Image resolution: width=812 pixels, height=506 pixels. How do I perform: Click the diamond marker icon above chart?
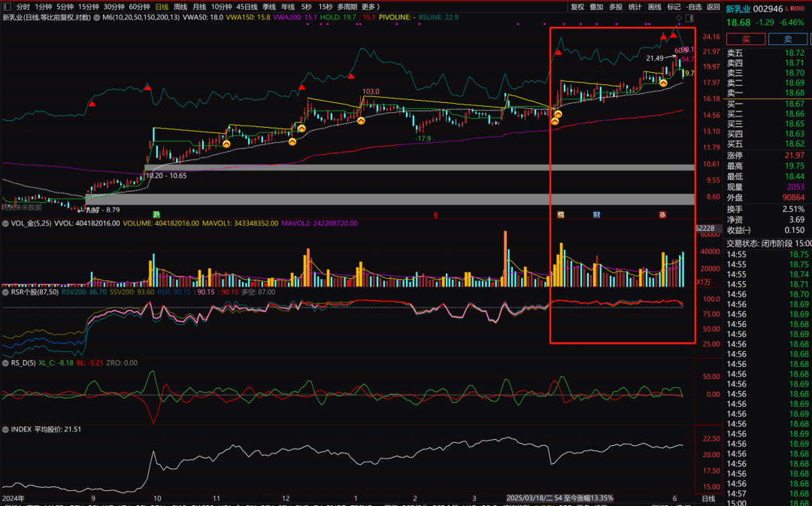[680, 17]
